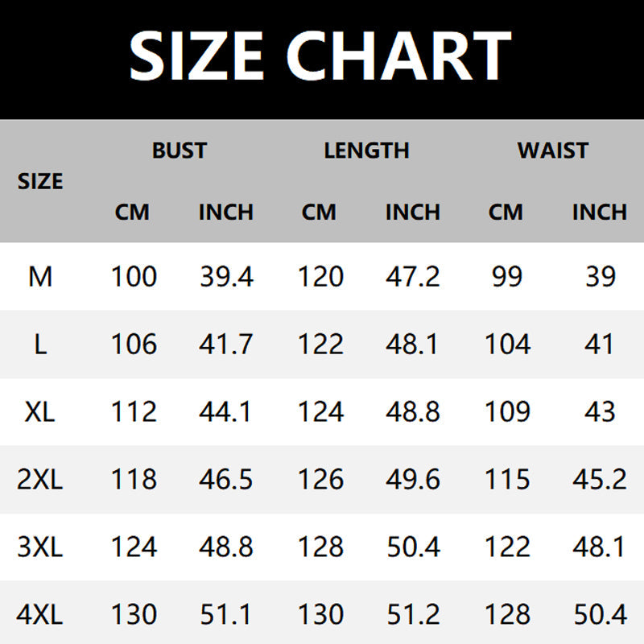The width and height of the screenshot is (644, 644).
Task: Select the 4XL size row label
Action: tap(40, 615)
